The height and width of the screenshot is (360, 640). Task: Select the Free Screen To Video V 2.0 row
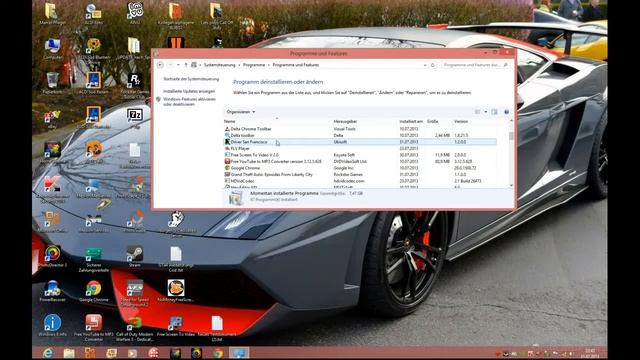coord(360,155)
